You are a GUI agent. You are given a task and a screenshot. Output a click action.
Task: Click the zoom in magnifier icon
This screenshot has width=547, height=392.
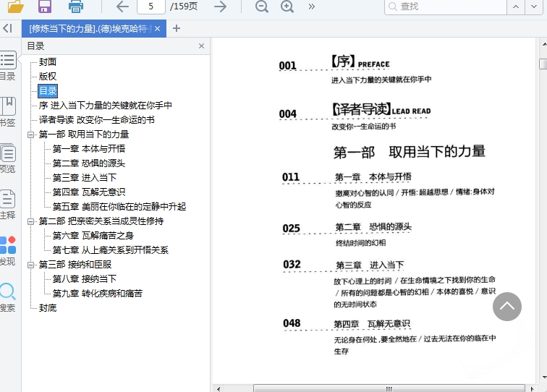point(287,7)
